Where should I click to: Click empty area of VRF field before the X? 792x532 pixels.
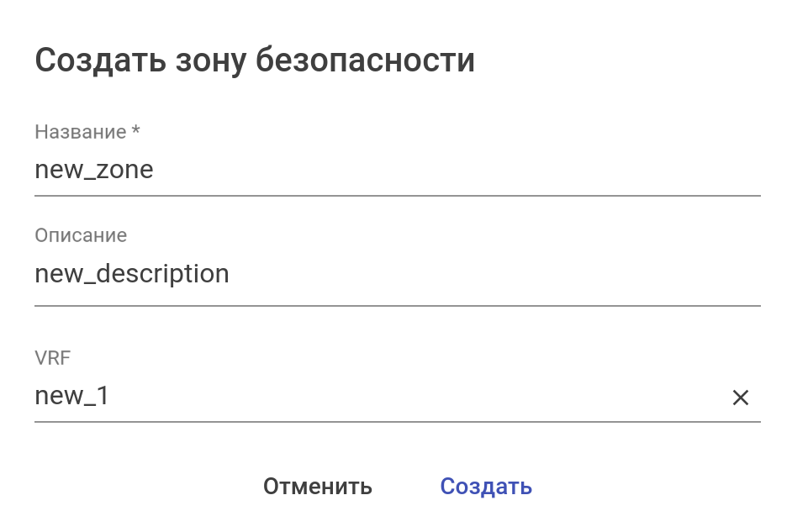420,397
